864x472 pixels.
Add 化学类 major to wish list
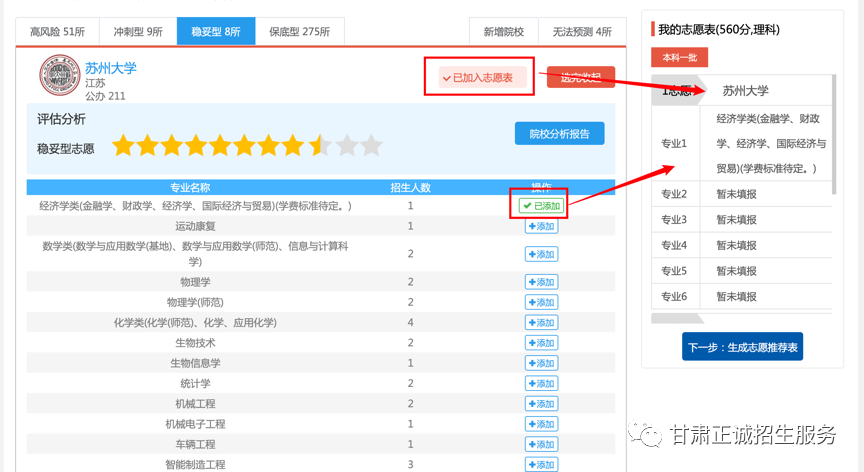click(541, 323)
